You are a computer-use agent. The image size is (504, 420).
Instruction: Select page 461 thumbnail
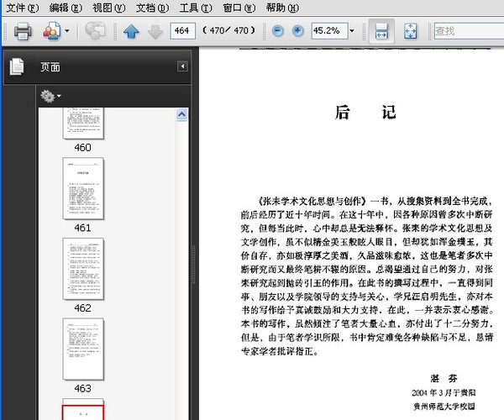[83, 188]
